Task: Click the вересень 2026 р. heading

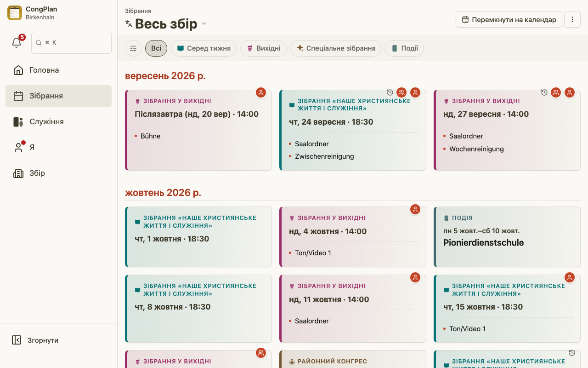Action: click(x=165, y=76)
